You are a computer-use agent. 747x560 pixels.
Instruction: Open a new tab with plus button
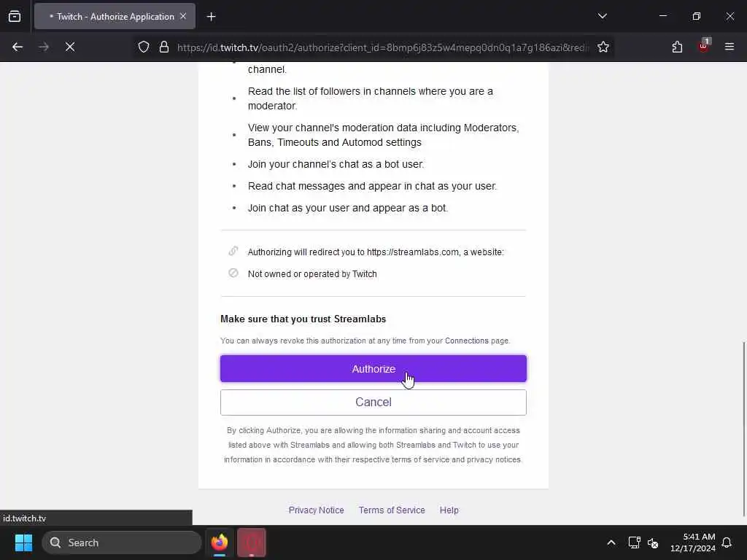tap(212, 17)
